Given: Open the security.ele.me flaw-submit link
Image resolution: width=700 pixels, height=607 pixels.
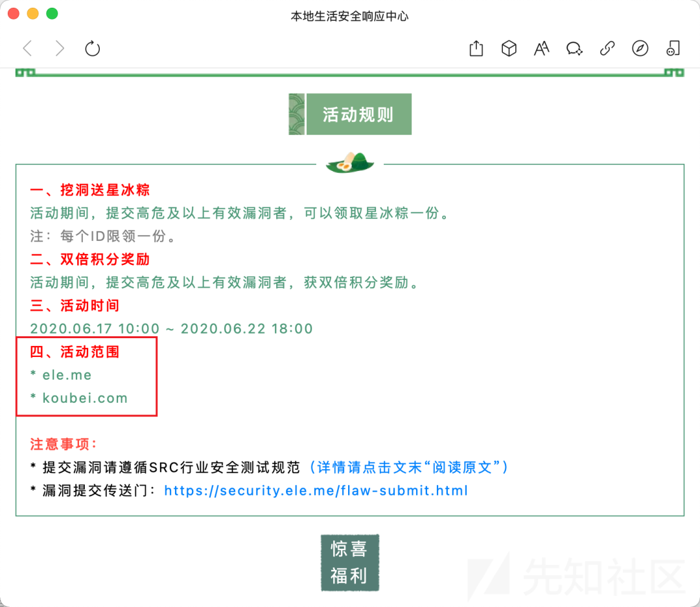Looking at the screenshot, I should point(316,490).
